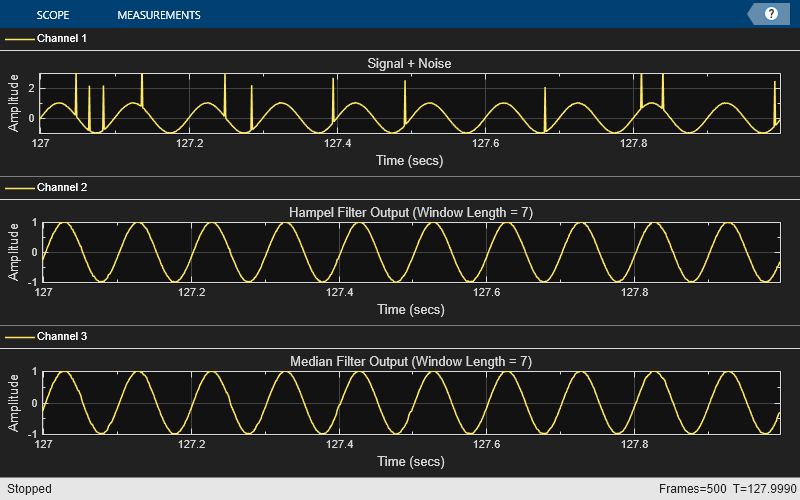800x500 pixels.
Task: Toggle Channel 2 legend entry
Action: (62, 188)
